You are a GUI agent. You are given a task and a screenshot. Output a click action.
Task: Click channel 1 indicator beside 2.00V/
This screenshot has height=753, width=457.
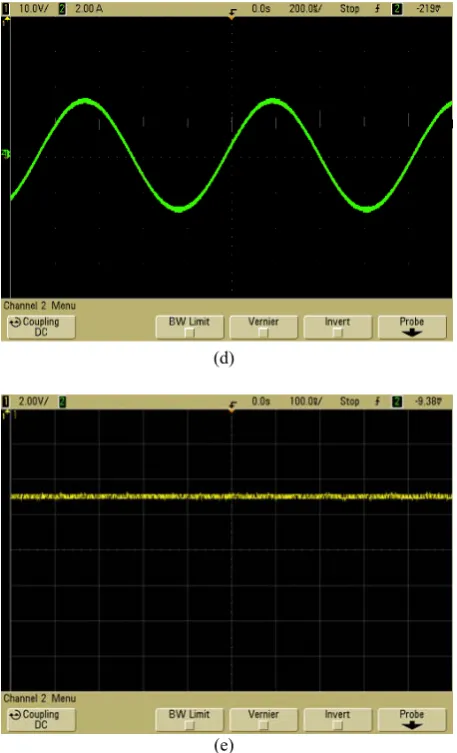pyautogui.click(x=6, y=401)
